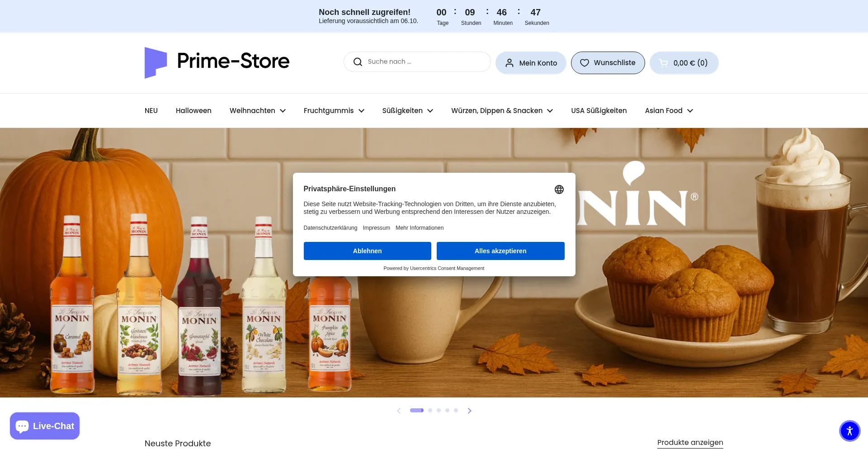Select the fifth banner slide dot
Image resolution: width=868 pixels, height=449 pixels.
(x=456, y=411)
